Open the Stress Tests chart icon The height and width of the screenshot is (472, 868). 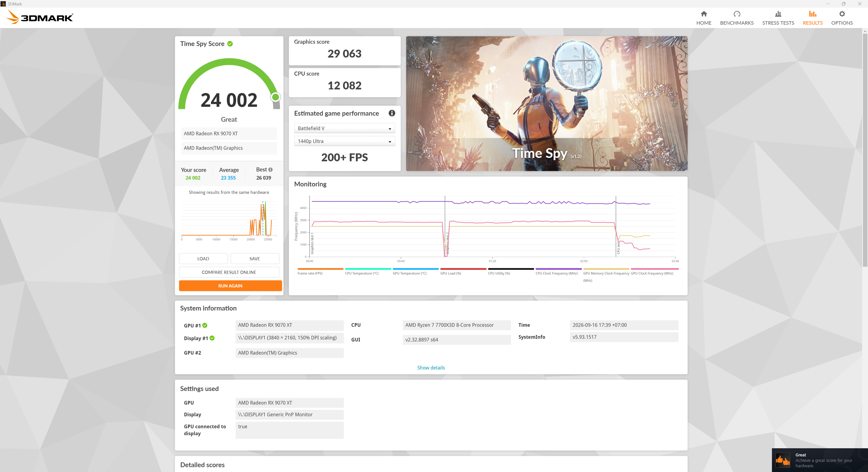coord(778,14)
